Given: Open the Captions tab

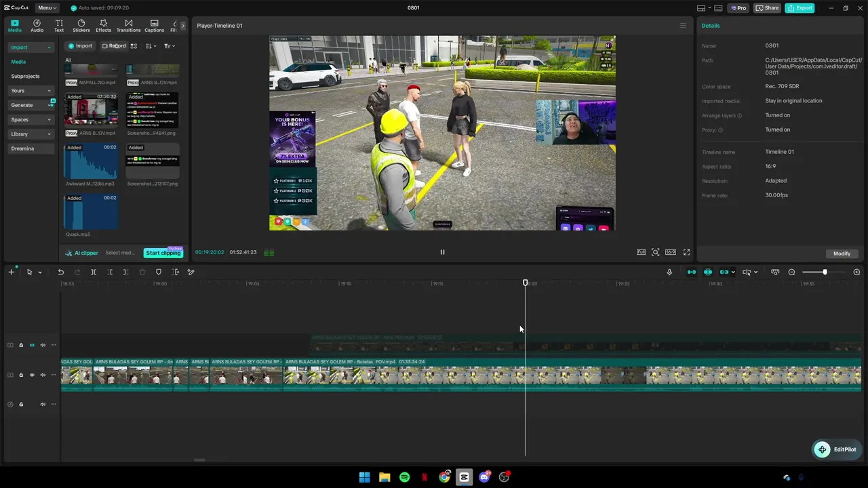Looking at the screenshot, I should 154,26.
